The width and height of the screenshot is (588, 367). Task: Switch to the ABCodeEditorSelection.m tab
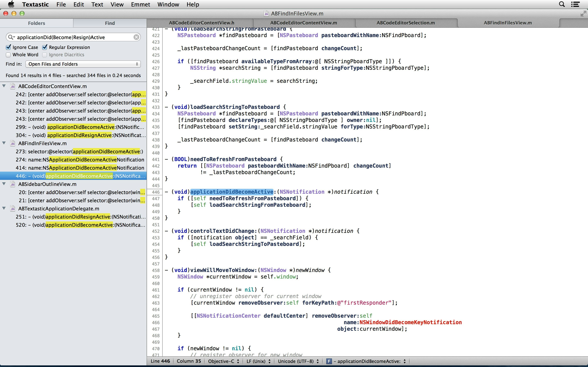pyautogui.click(x=405, y=23)
